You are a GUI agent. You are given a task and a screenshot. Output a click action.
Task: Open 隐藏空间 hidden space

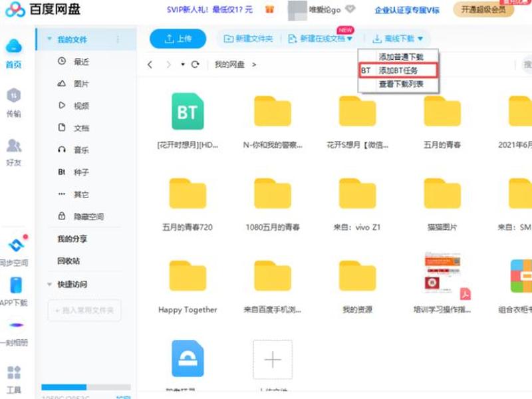point(89,217)
